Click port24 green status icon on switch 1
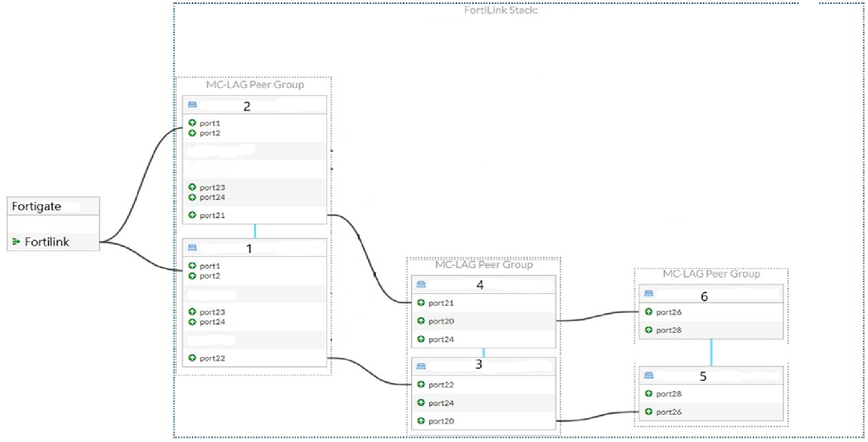 click(192, 322)
